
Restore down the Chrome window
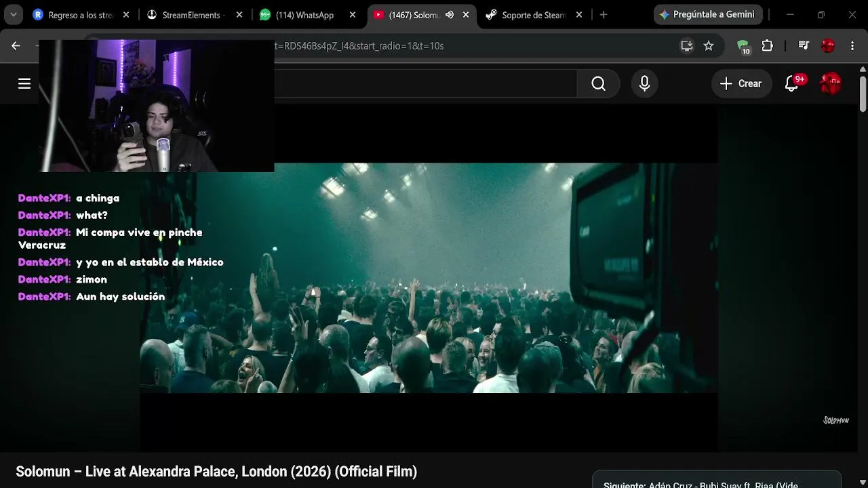point(821,15)
